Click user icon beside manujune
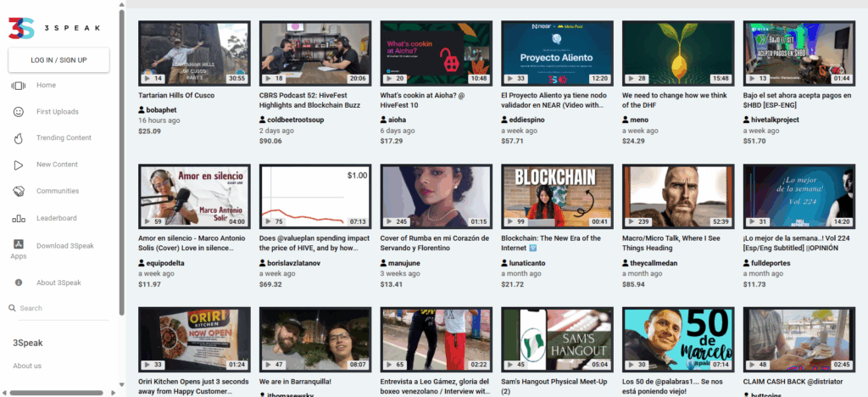This screenshot has height=397, width=868. (x=384, y=263)
